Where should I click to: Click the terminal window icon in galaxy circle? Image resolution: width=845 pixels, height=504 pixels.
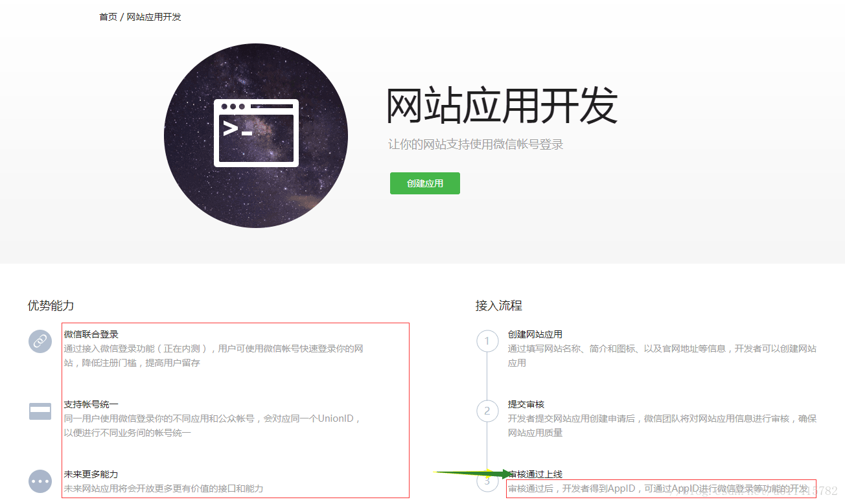256,133
